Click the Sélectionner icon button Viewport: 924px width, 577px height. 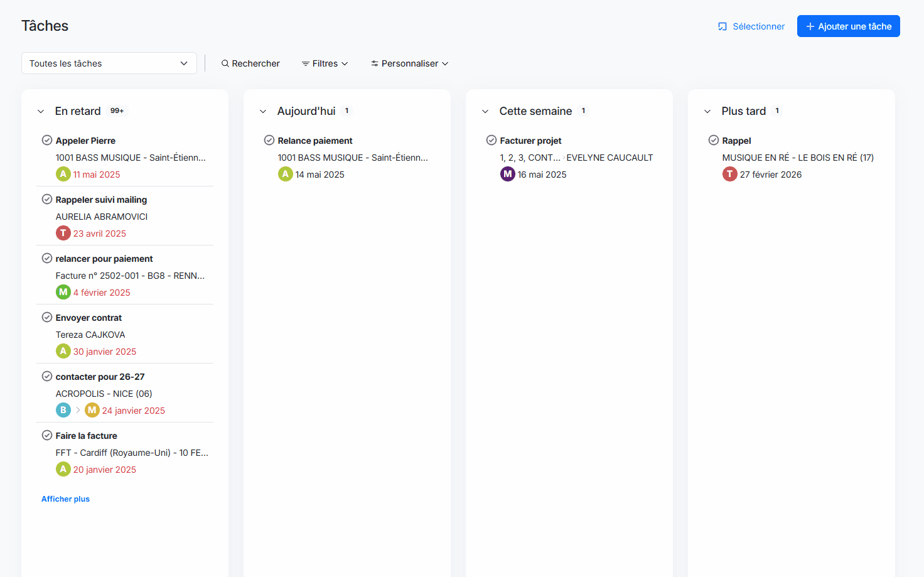pyautogui.click(x=723, y=26)
